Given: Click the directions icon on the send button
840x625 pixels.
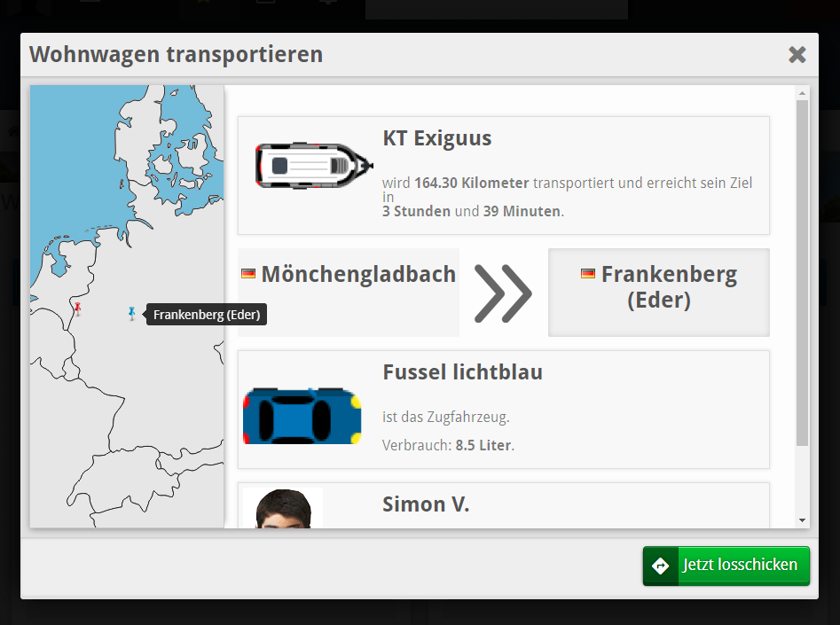Looking at the screenshot, I should [x=661, y=566].
